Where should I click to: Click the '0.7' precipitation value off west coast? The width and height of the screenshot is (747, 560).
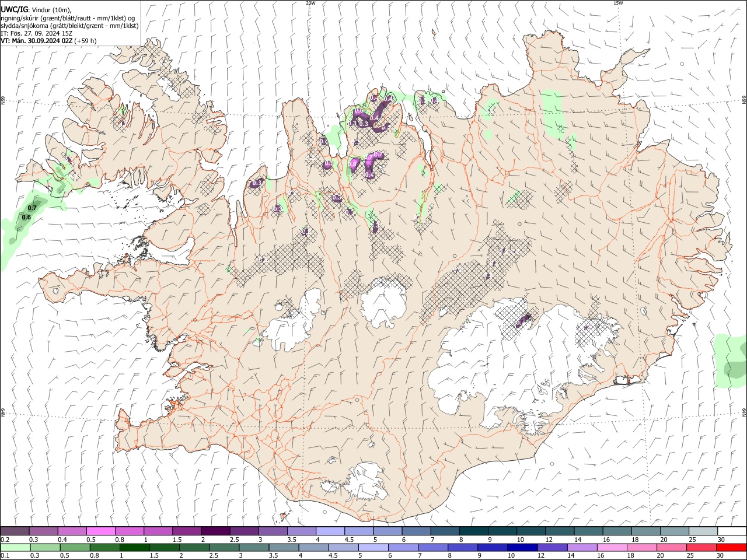(32, 208)
